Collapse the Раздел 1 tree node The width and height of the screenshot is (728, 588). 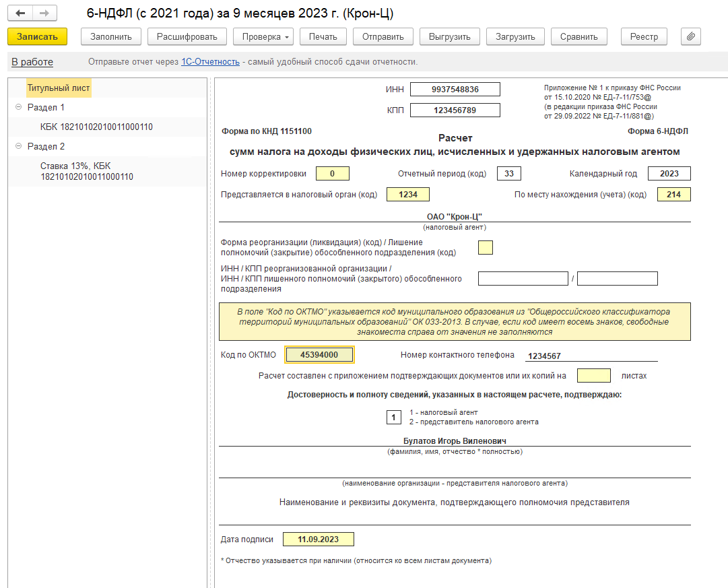coord(18,107)
